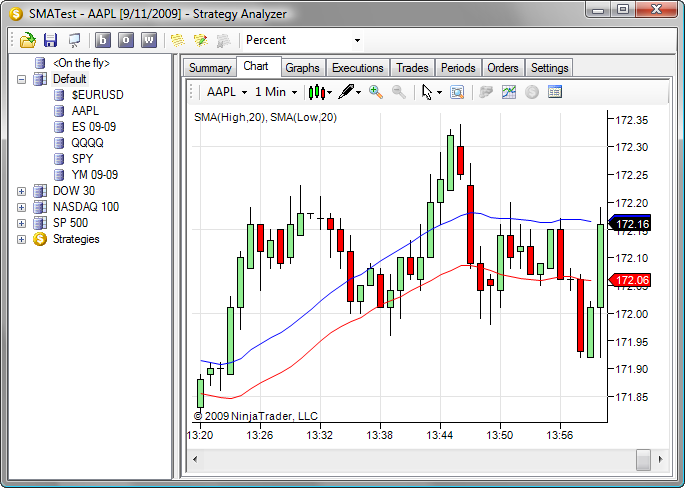
Task: Select SPY in the instrument tree
Action: (82, 159)
